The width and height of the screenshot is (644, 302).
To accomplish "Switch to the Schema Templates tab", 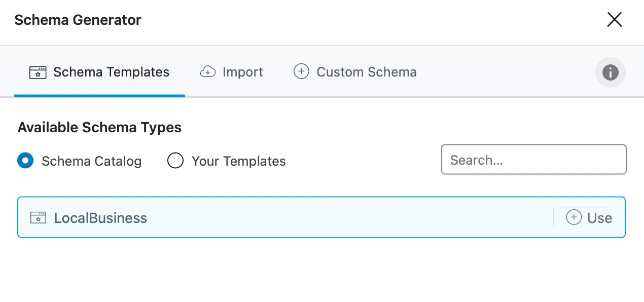I will click(x=111, y=72).
